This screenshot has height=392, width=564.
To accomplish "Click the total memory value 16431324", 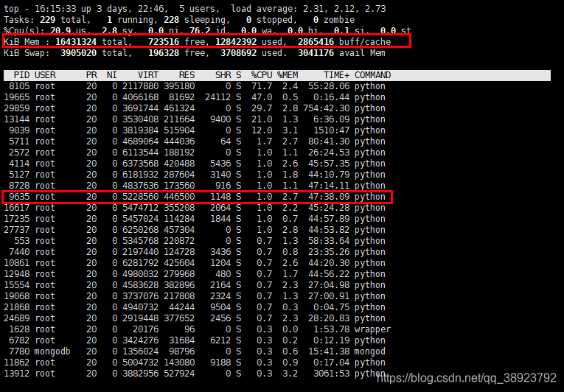I will (x=76, y=42).
